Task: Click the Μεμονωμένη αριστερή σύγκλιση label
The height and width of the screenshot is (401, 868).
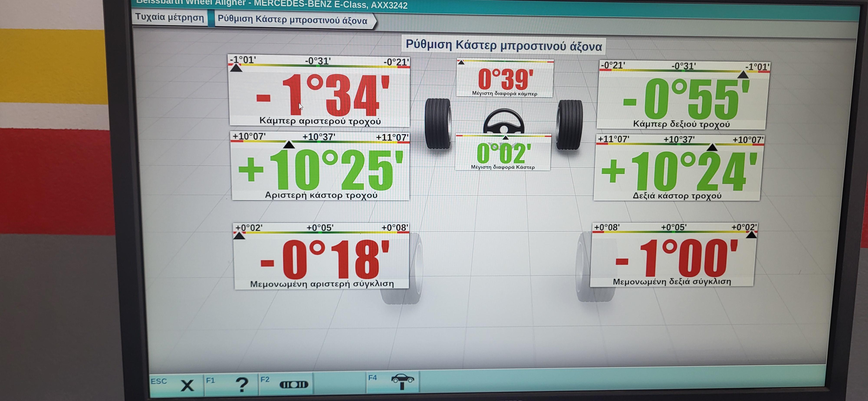Action: coord(322,284)
